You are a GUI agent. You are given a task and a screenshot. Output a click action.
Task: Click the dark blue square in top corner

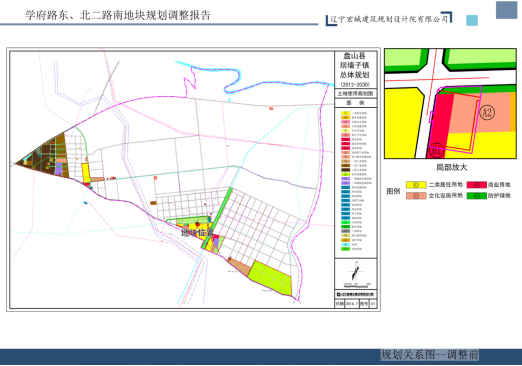tap(506, 10)
